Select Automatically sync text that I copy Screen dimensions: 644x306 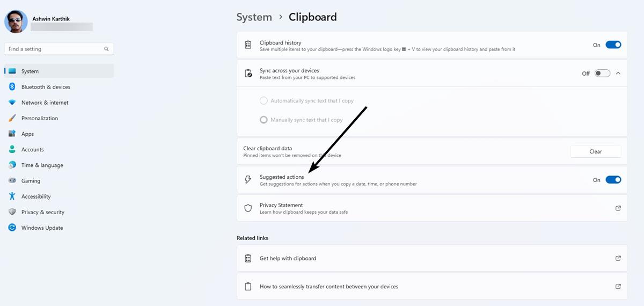[264, 101]
